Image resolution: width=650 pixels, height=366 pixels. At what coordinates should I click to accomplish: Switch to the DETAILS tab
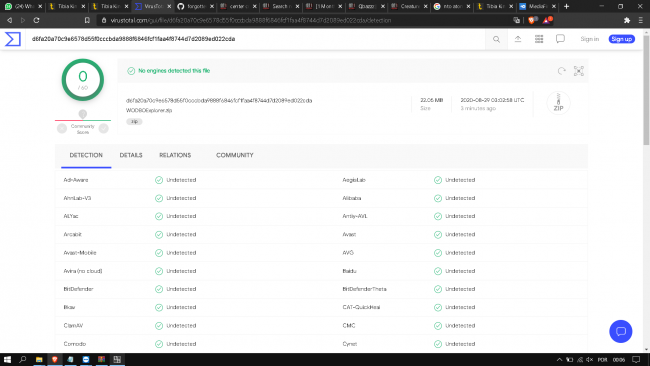pyautogui.click(x=131, y=155)
